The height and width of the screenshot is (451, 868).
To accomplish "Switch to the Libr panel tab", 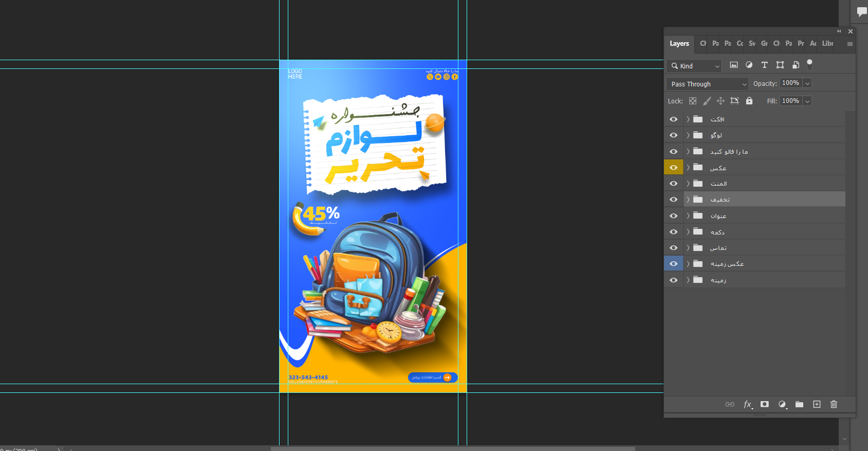I will (828, 44).
